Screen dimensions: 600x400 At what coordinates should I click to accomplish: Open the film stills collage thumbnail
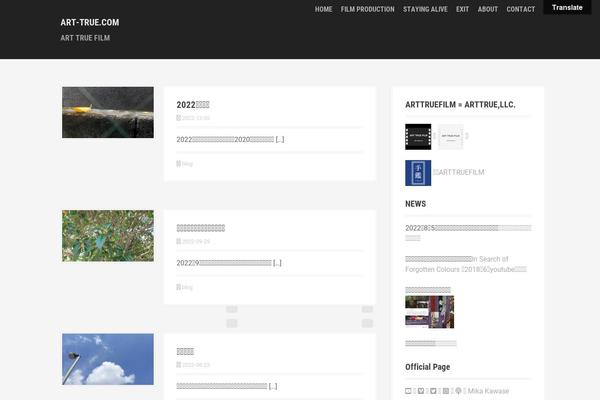(x=429, y=312)
